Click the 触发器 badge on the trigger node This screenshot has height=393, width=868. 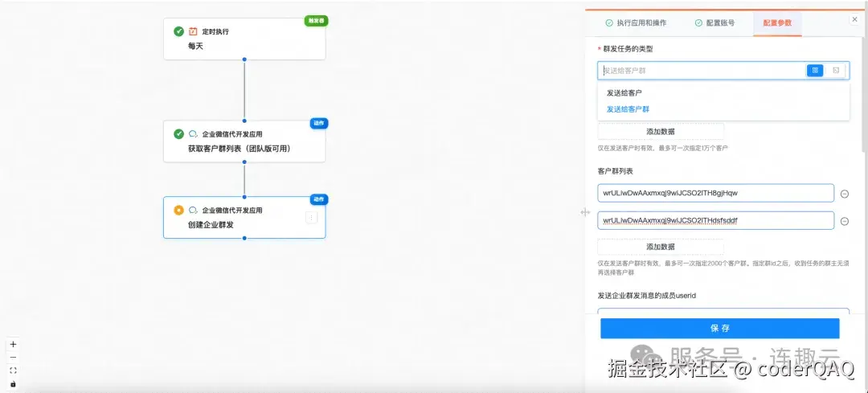pyautogui.click(x=316, y=20)
